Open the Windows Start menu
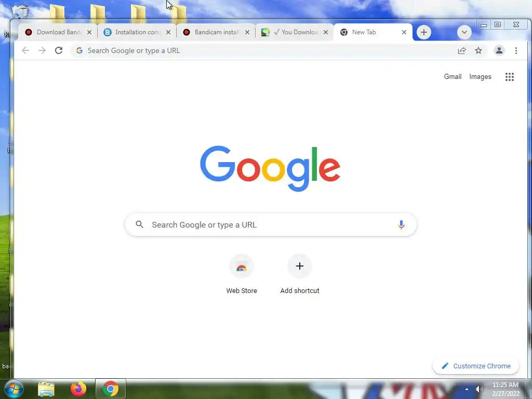The height and width of the screenshot is (399, 532). pyautogui.click(x=13, y=389)
